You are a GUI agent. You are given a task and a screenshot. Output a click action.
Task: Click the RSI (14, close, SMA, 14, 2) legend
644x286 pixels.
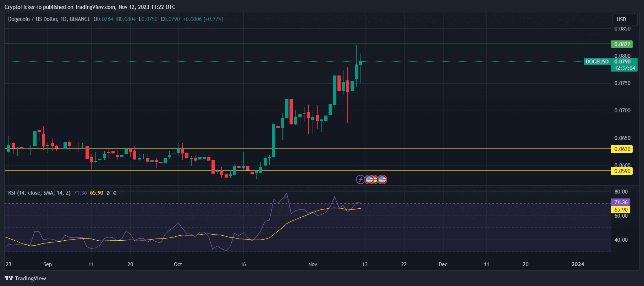click(39, 193)
